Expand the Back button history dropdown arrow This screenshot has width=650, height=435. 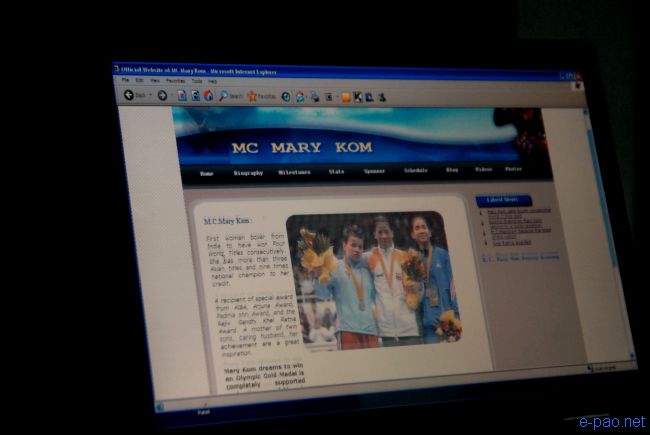click(x=150, y=96)
